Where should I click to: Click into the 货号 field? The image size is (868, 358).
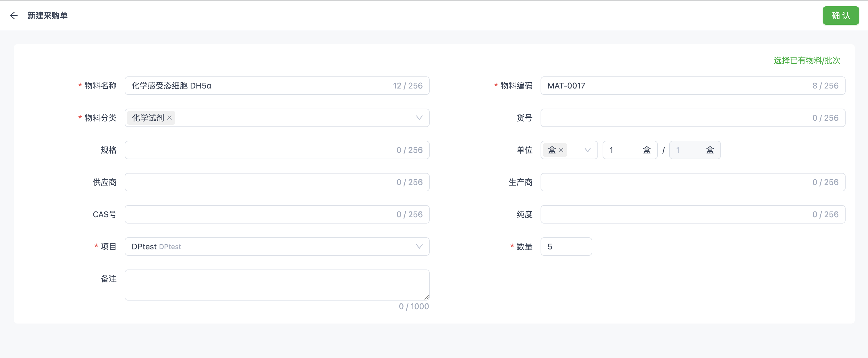674,118
